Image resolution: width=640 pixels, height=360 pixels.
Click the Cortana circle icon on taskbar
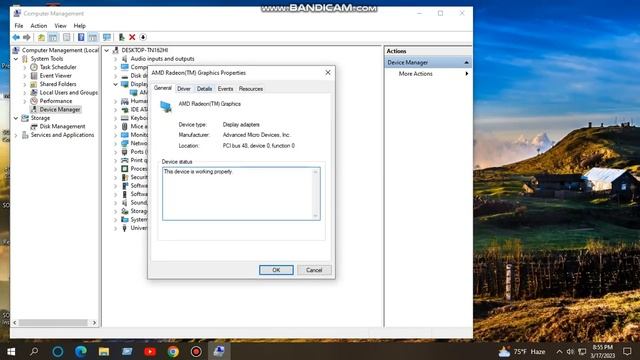(x=58, y=351)
